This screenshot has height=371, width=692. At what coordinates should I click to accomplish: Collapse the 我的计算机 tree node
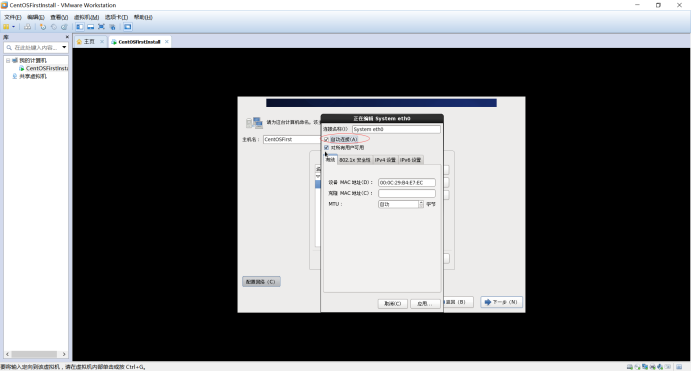[8, 60]
